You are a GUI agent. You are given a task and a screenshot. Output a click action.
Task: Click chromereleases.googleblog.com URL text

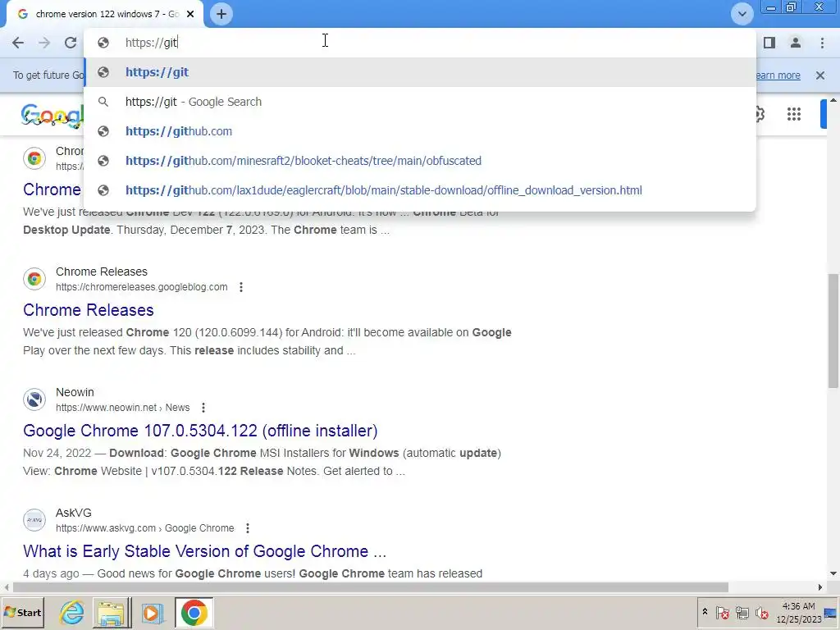tap(141, 287)
